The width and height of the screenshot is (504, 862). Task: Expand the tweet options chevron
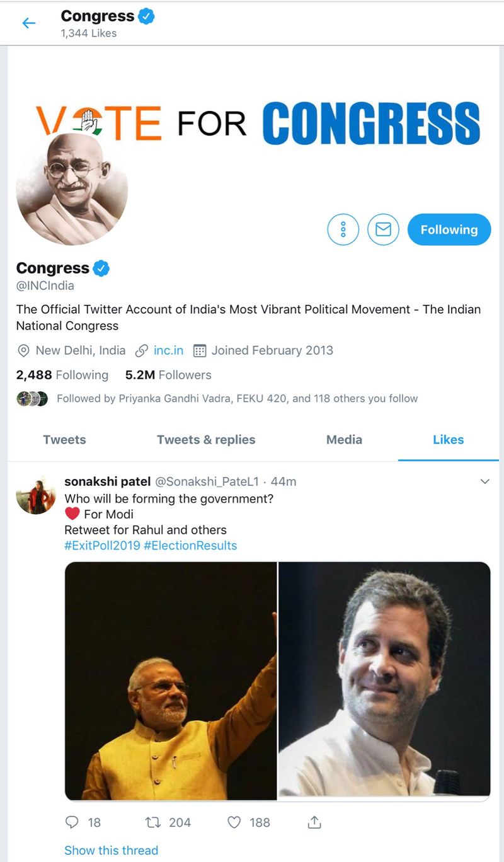[485, 482]
